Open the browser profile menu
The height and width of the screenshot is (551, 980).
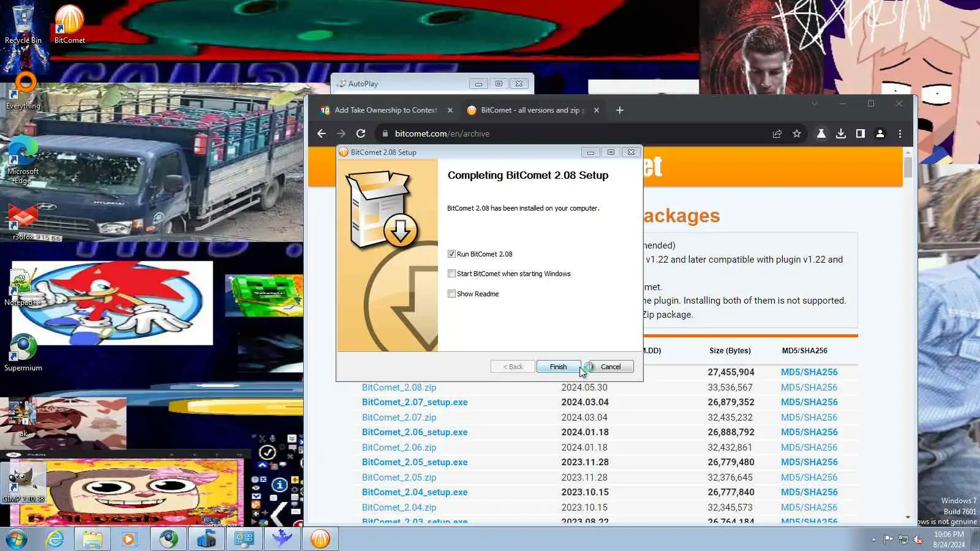pyautogui.click(x=880, y=133)
